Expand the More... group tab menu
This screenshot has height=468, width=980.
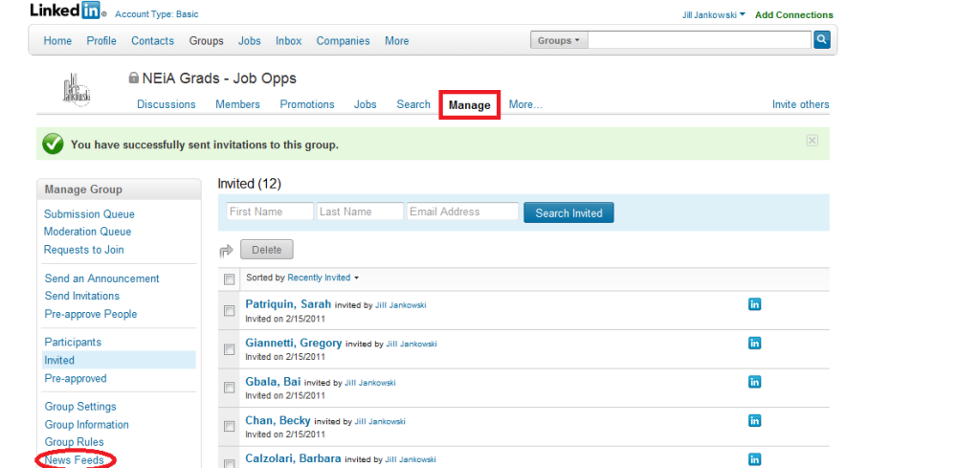pyautogui.click(x=525, y=104)
